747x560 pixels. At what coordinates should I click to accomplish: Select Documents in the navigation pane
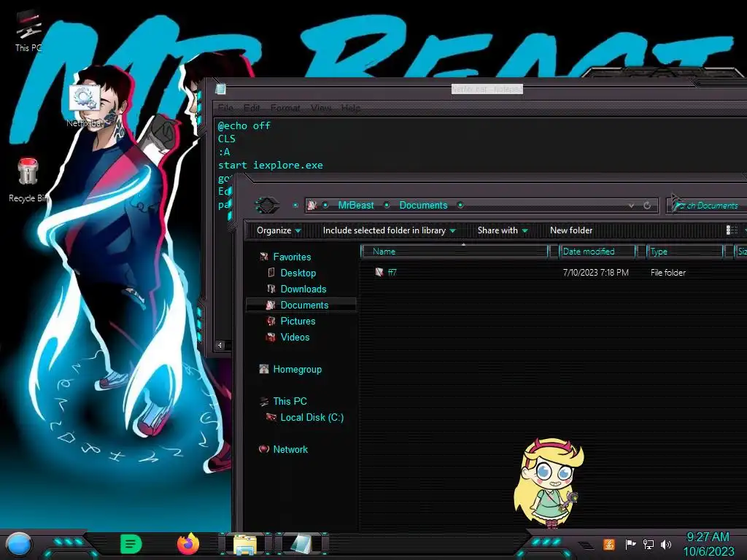tap(301, 306)
